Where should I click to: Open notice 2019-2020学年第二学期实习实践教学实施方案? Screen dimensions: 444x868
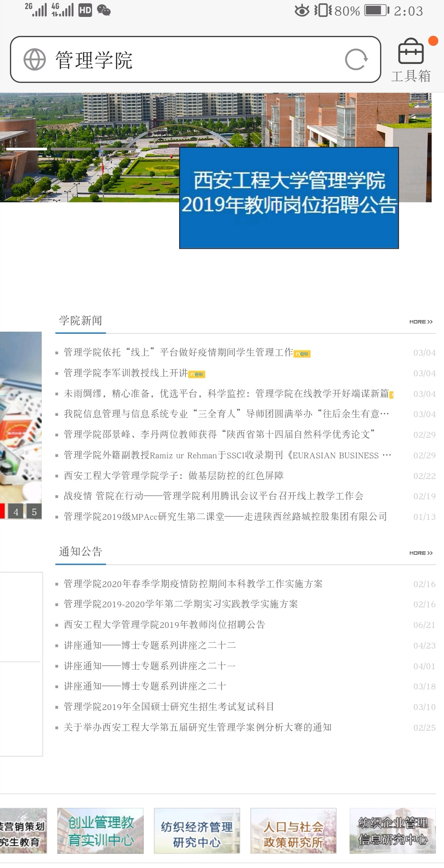(181, 604)
